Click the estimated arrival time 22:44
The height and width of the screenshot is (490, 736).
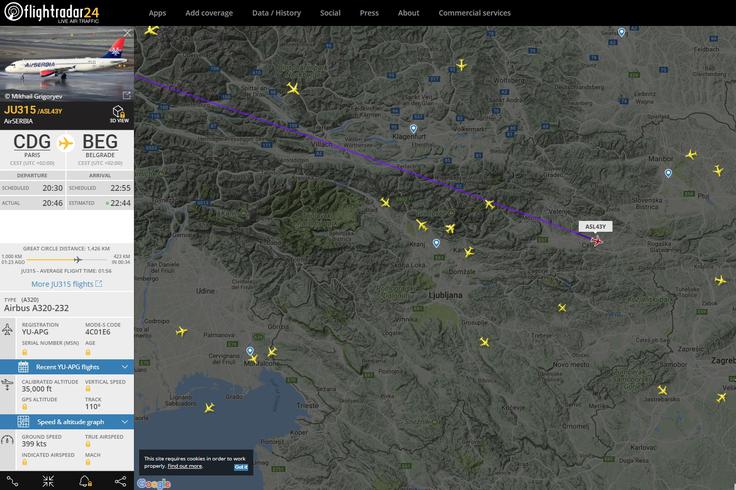point(121,203)
